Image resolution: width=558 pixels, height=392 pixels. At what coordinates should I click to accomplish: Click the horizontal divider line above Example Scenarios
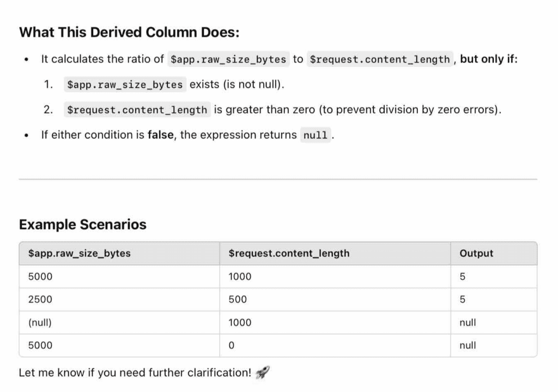[278, 179]
